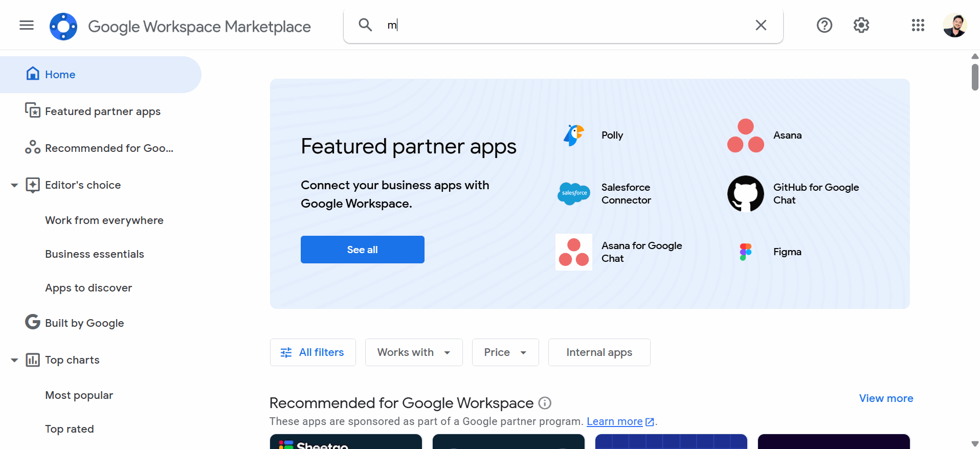Click the scrollbar down arrow
The image size is (980, 449).
pyautogui.click(x=975, y=443)
